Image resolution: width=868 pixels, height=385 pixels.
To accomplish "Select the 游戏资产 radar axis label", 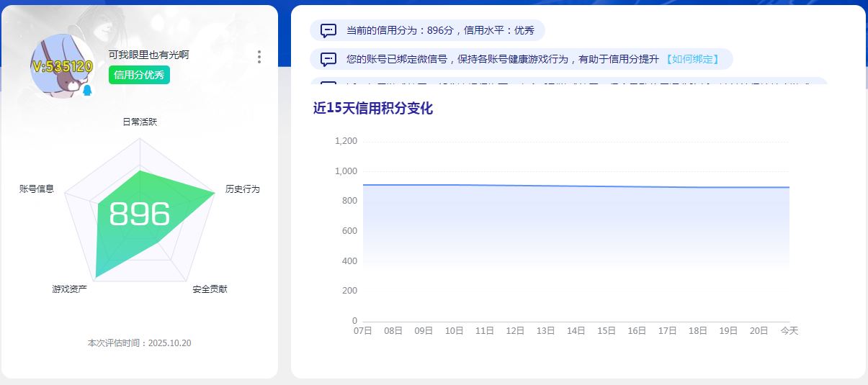I will point(69,289).
